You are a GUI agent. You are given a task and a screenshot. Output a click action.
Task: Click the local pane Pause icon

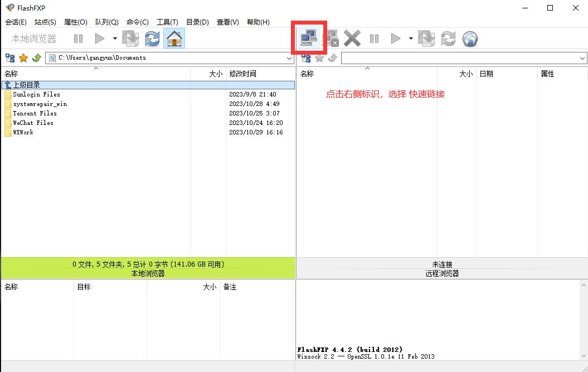(x=78, y=38)
